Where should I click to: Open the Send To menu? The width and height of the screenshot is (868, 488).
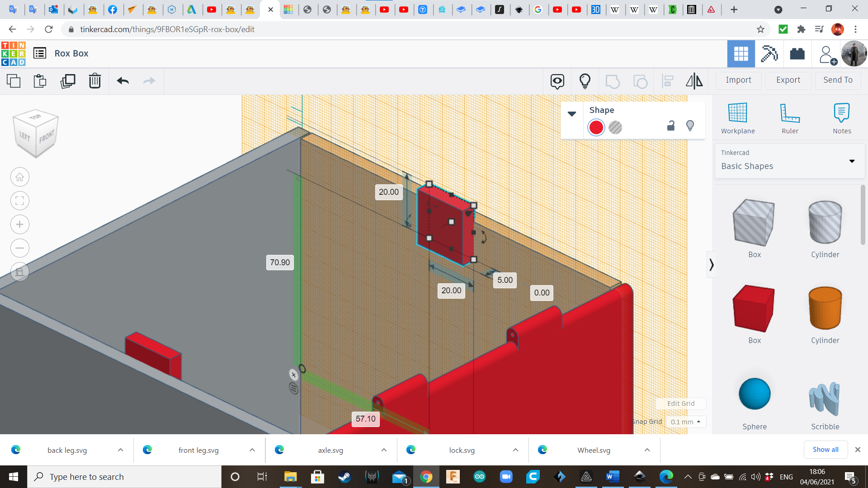tap(838, 80)
